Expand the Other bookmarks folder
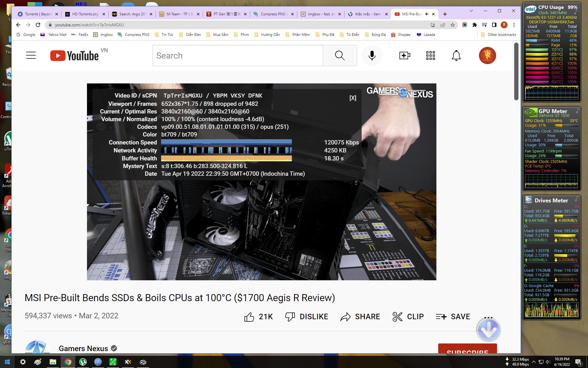Image resolution: width=588 pixels, height=368 pixels. (x=498, y=35)
